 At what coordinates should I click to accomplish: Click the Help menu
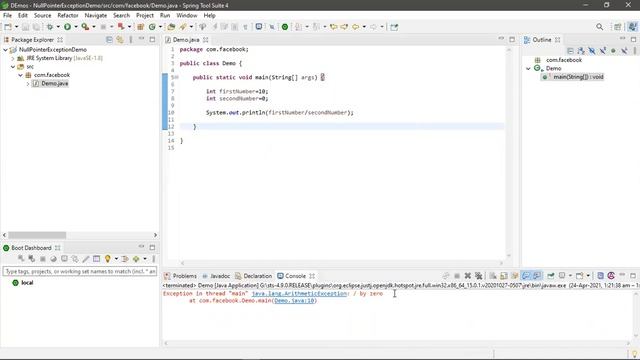pyautogui.click(x=209, y=16)
